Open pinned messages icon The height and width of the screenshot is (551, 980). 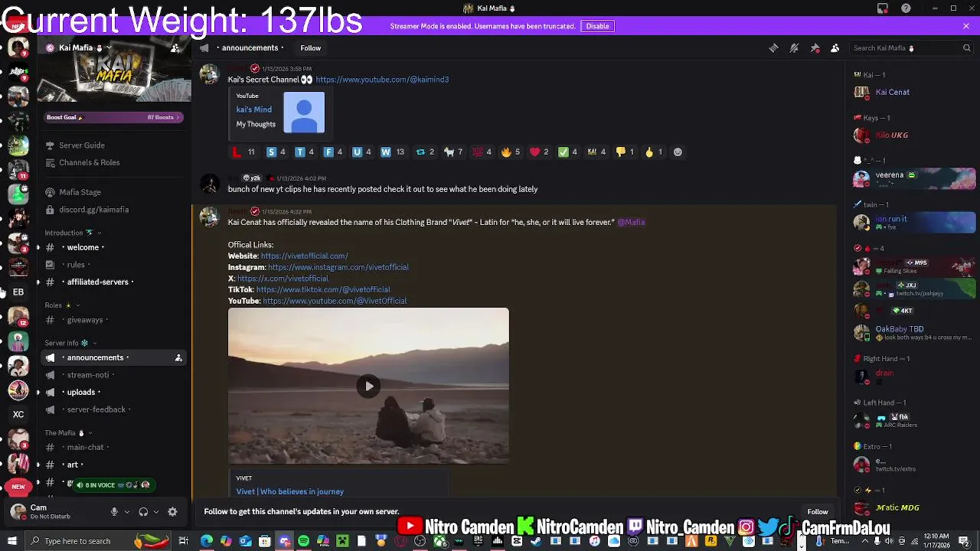click(815, 47)
